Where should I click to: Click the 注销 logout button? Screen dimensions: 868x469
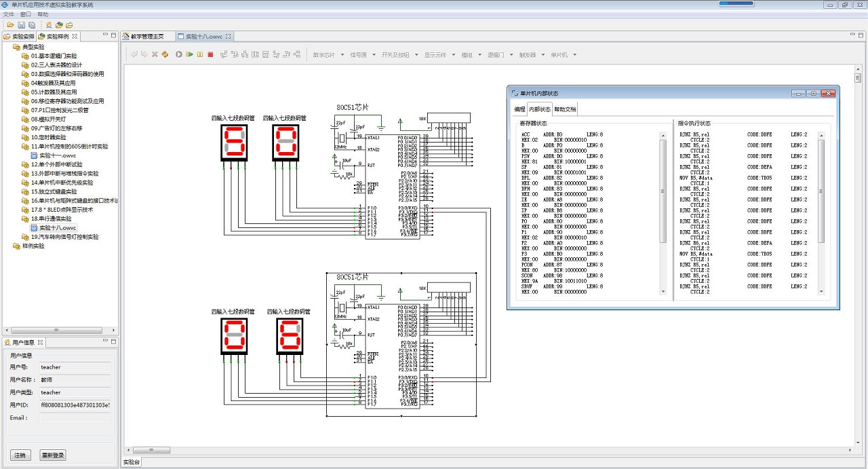coord(20,455)
